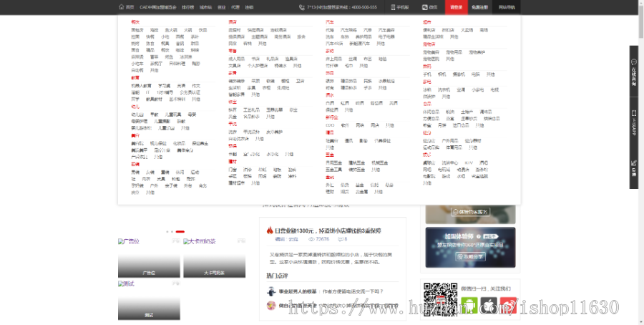This screenshot has height=325, width=644.
Task: Open 微信 icon in top bar
Action: pyautogui.click(x=424, y=7)
